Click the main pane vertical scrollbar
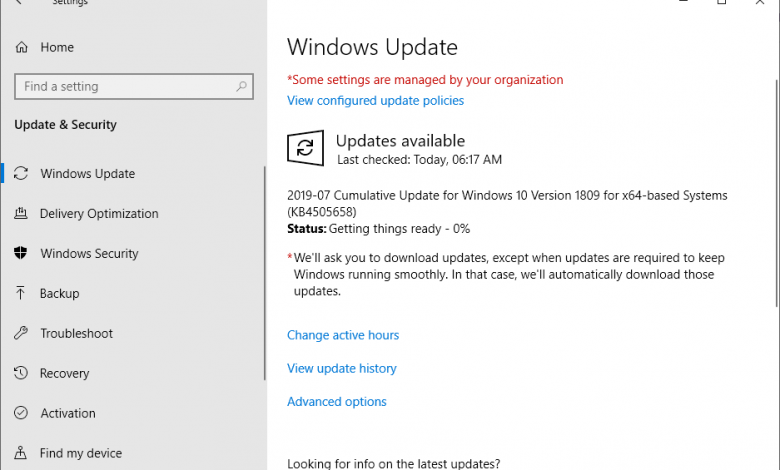The height and width of the screenshot is (470, 780). tap(777, 193)
